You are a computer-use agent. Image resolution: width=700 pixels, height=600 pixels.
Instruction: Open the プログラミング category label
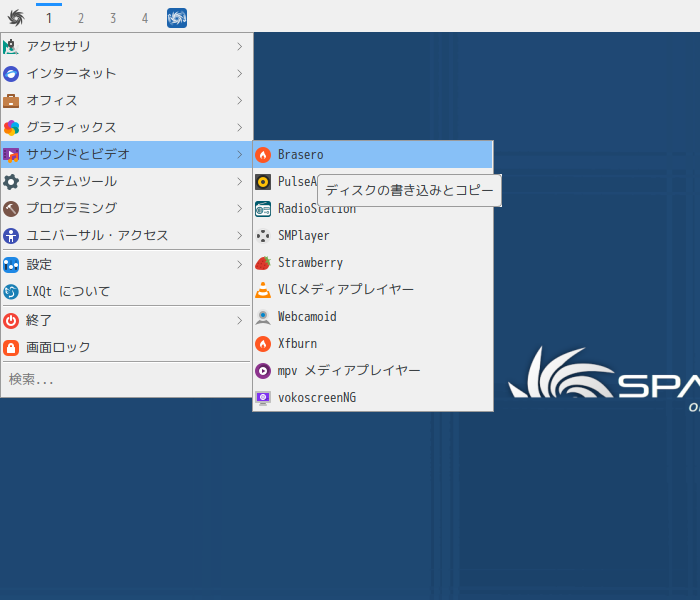(71, 208)
